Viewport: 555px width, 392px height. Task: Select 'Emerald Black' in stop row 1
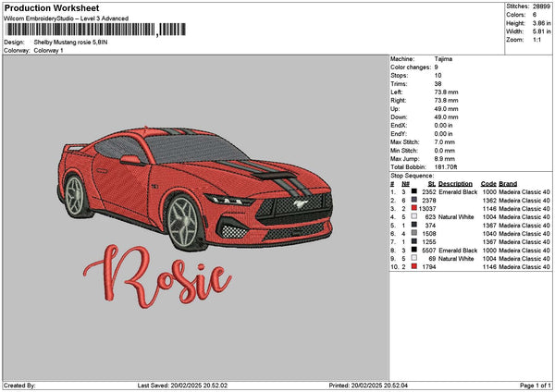458,191
